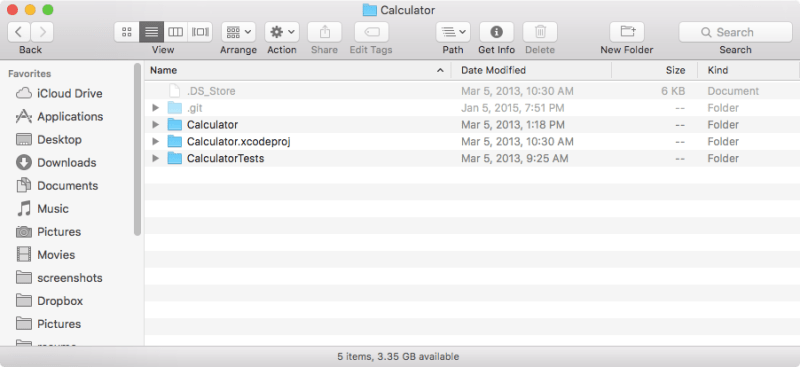Click the Document kind cell
Viewport: 800px width, 367px height.
(733, 91)
